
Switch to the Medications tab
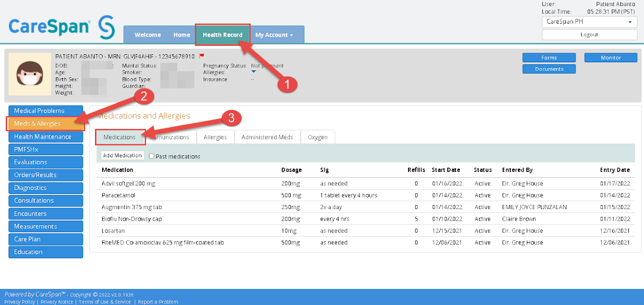click(x=120, y=137)
